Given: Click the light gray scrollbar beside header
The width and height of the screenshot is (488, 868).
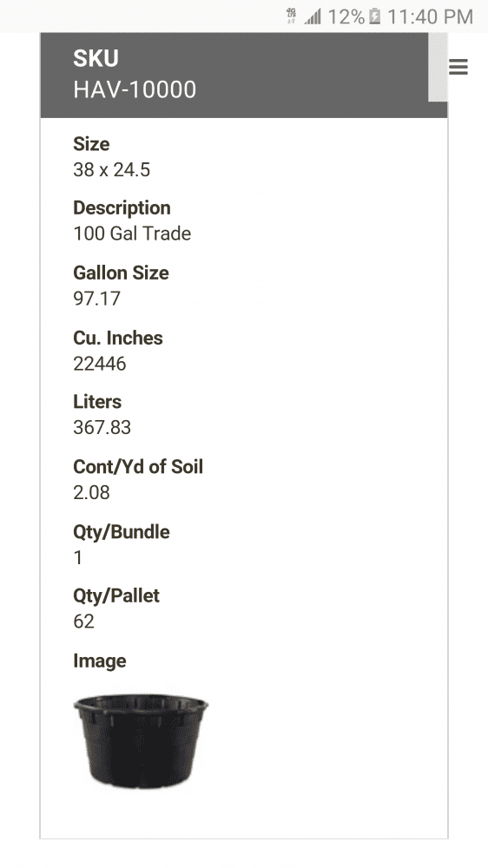Looking at the screenshot, I should [x=438, y=67].
